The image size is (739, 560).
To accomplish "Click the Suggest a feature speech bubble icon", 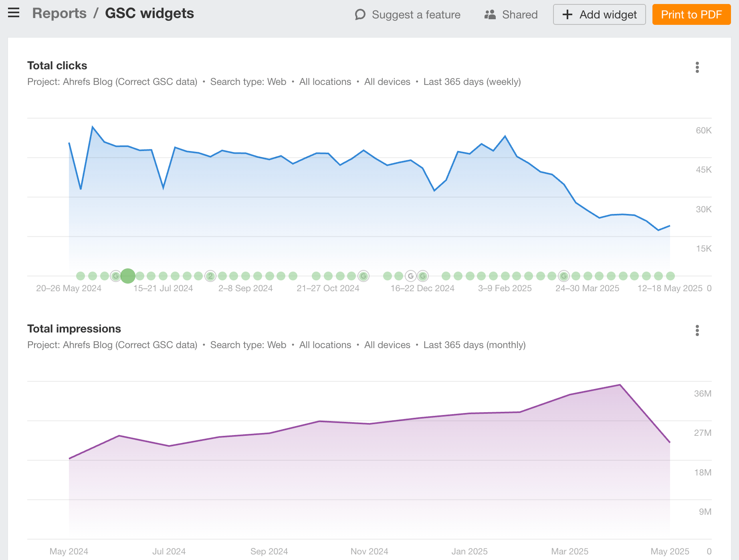I will [360, 15].
